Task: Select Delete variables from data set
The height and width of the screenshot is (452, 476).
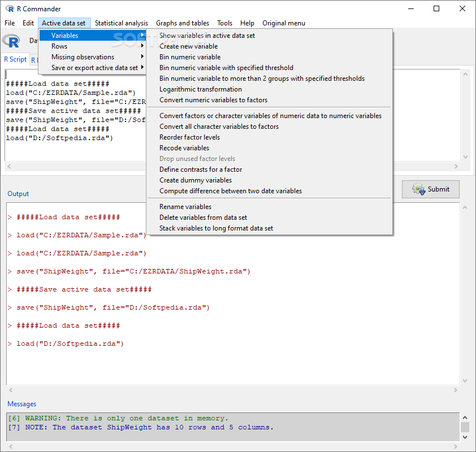Action: click(270, 218)
